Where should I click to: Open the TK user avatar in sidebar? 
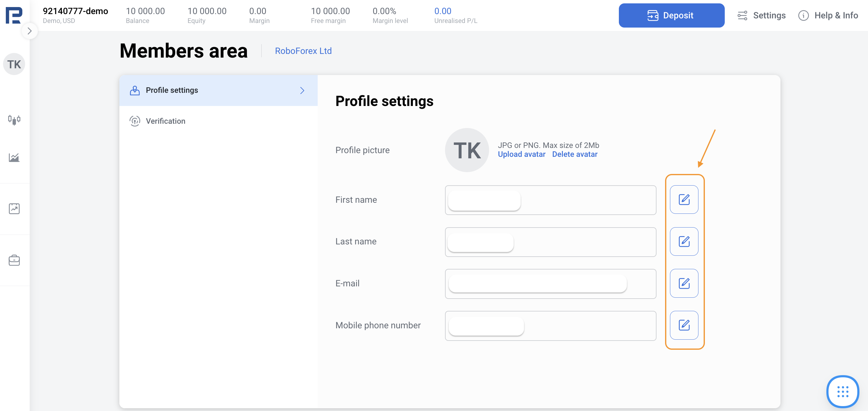14,64
